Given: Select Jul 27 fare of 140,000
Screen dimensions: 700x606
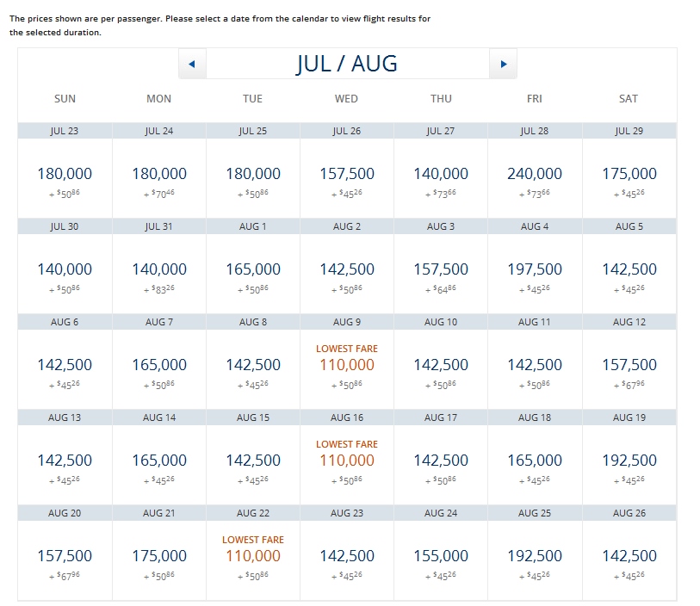Looking at the screenshot, I should coord(441,174).
